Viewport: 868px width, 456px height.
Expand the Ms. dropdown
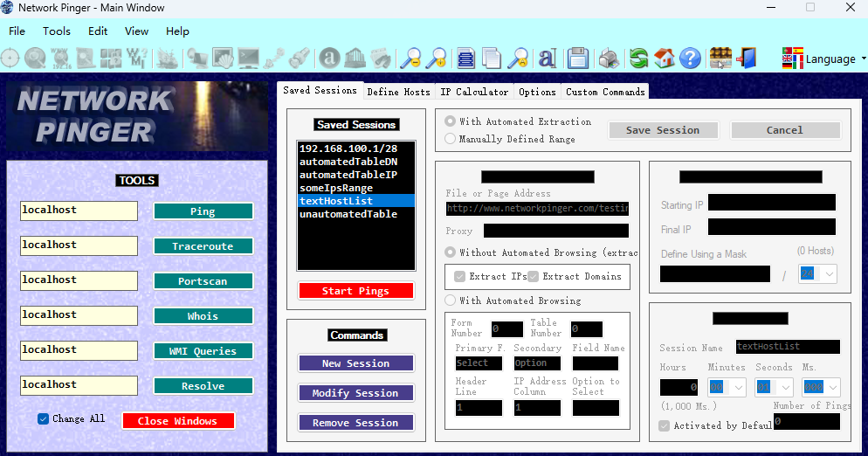(x=833, y=387)
